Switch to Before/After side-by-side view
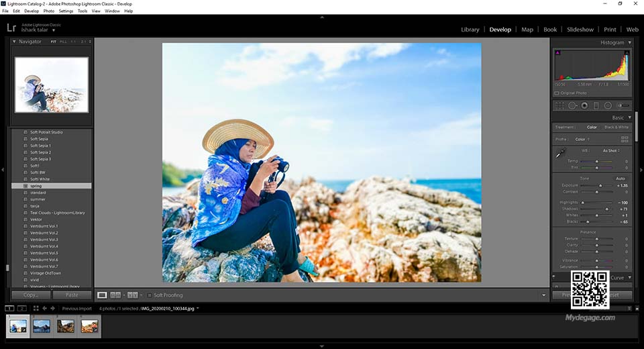Image resolution: width=644 pixels, height=349 pixels. click(x=115, y=295)
